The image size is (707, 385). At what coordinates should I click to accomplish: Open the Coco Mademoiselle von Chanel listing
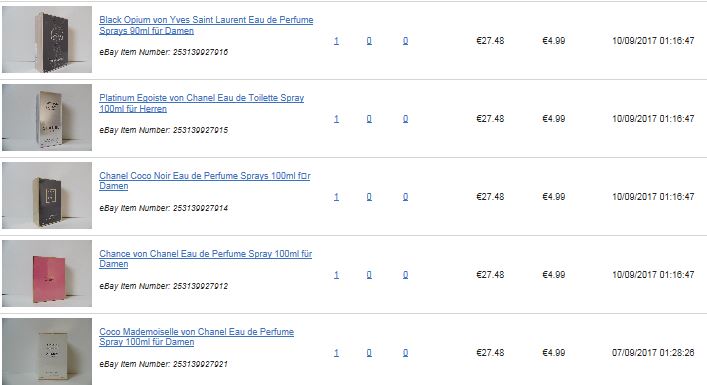pyautogui.click(x=197, y=337)
